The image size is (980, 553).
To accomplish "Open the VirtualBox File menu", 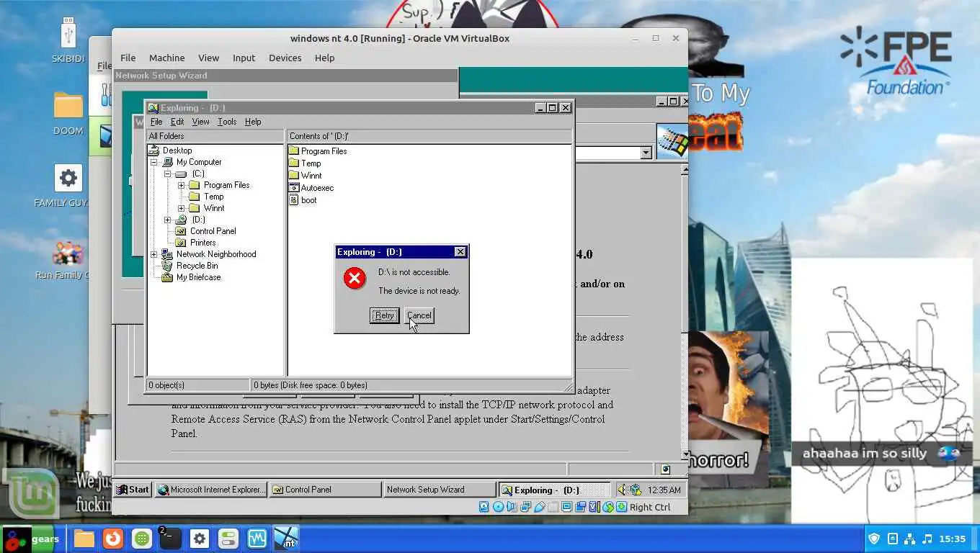I will (128, 58).
